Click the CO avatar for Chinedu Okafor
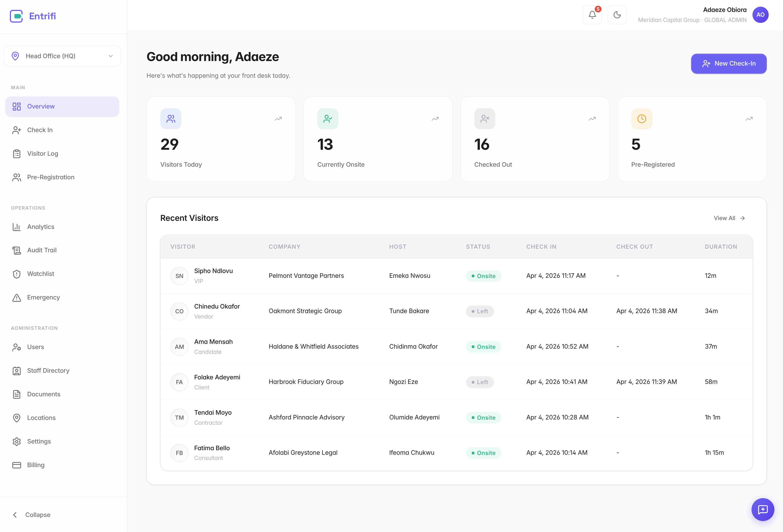Screen dimensions: 783x532 pos(179,311)
